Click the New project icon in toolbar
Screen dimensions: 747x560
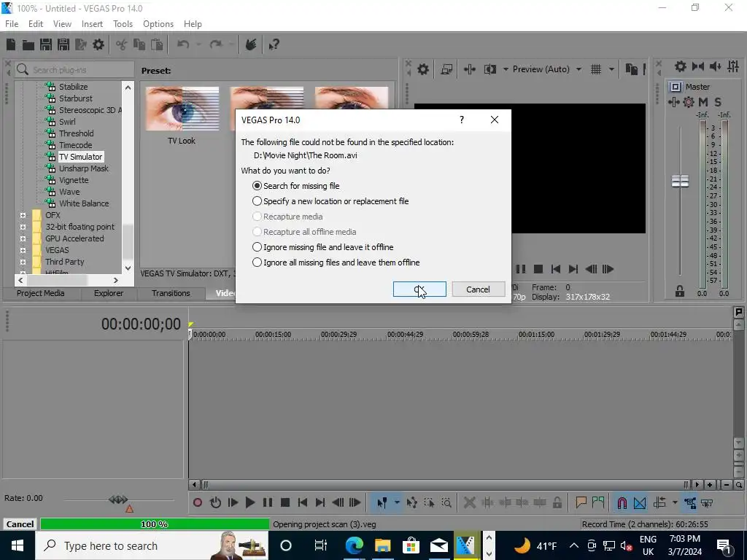11,44
